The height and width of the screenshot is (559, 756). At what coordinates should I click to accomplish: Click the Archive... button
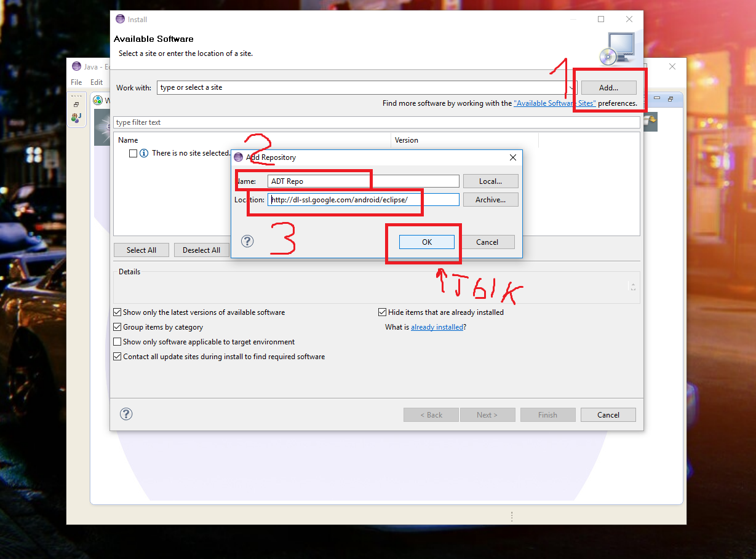click(x=490, y=200)
